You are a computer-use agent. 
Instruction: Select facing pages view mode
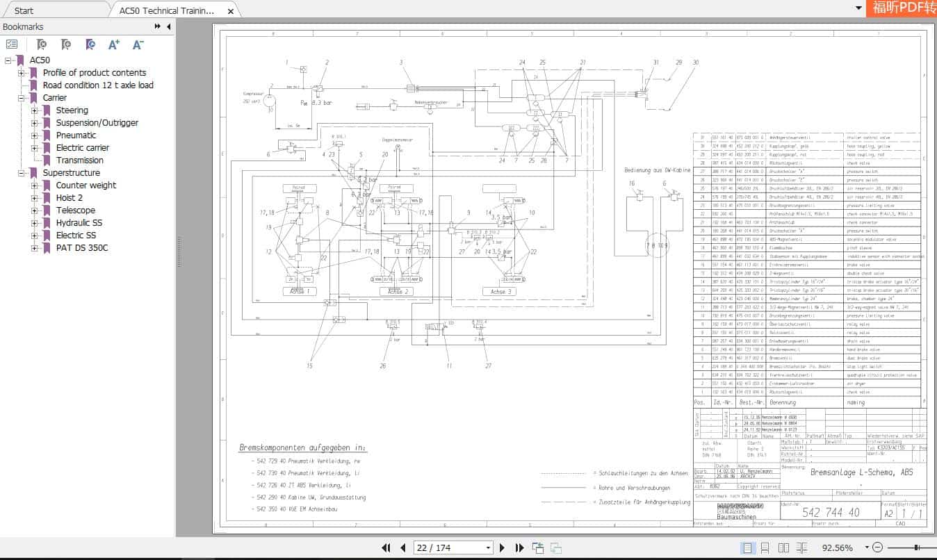tap(784, 547)
